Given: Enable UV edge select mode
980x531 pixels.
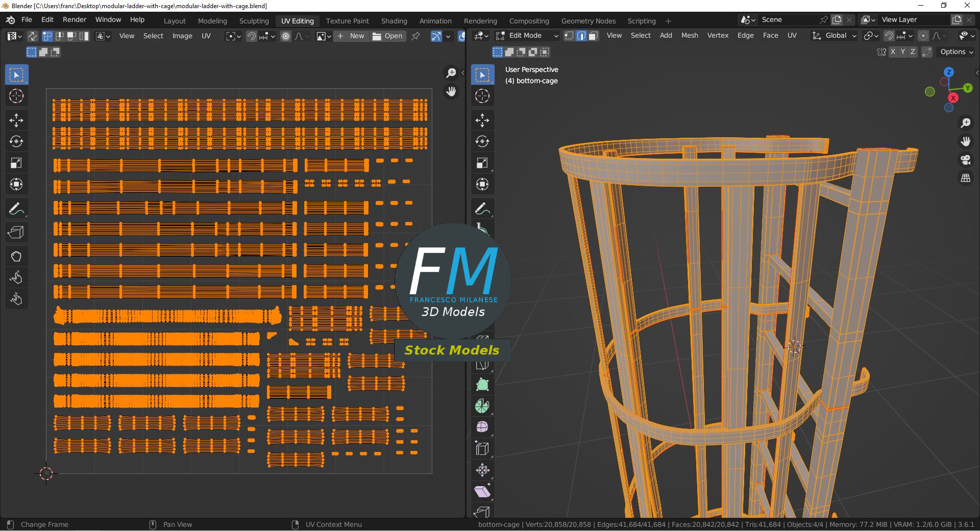Looking at the screenshot, I should (60, 36).
